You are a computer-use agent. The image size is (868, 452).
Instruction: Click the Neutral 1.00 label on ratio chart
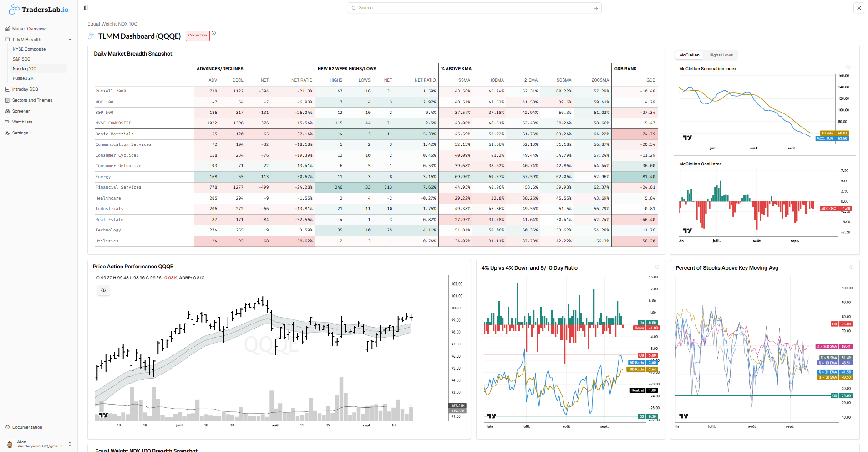tap(644, 390)
